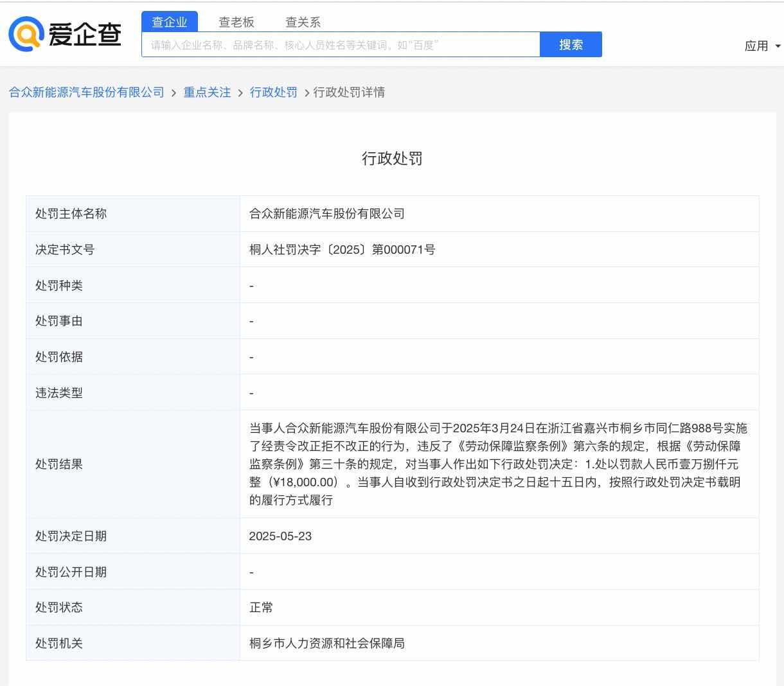Click 桐乡市人力资源和社会保障局 value

click(x=327, y=643)
